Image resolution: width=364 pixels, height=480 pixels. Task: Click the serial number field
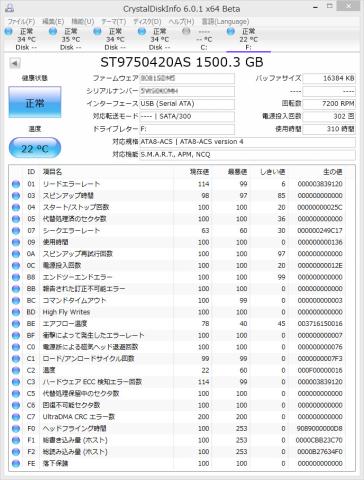[187, 91]
